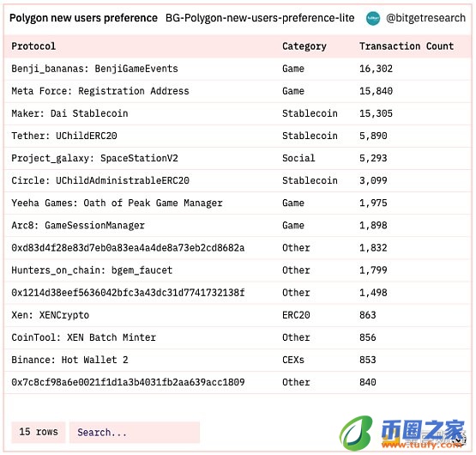This screenshot has height=455, width=476.
Task: Click the 5,293 transaction count value
Action: coord(373,158)
